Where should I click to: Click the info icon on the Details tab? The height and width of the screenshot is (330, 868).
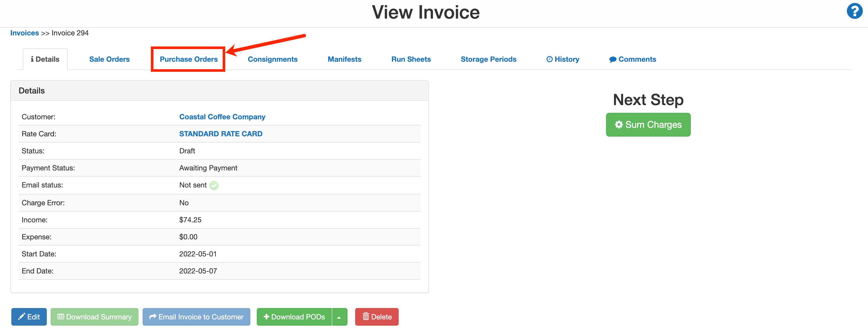pyautogui.click(x=32, y=59)
